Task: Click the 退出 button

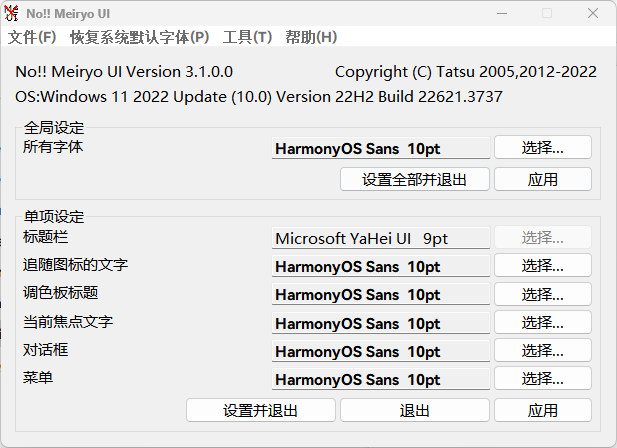Action: pyautogui.click(x=414, y=411)
